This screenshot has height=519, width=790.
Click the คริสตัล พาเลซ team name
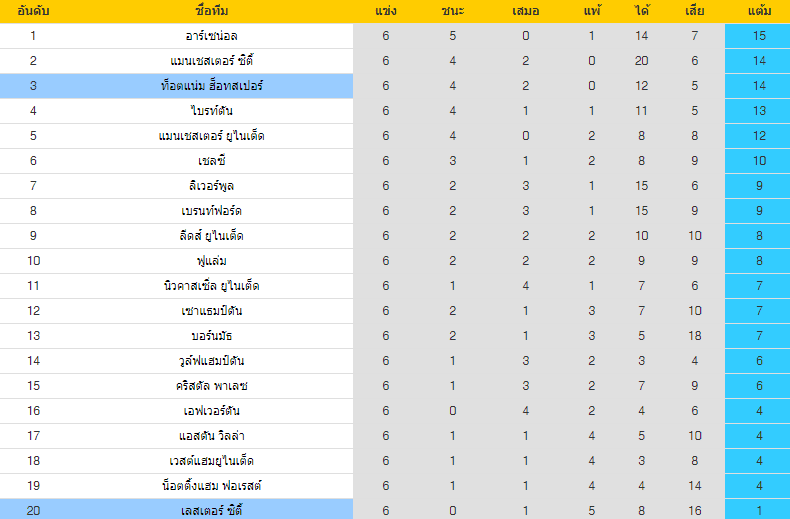tap(212, 386)
